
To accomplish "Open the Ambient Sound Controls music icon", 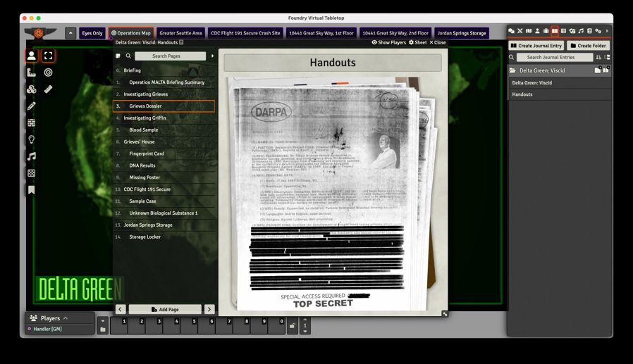I will (x=31, y=156).
